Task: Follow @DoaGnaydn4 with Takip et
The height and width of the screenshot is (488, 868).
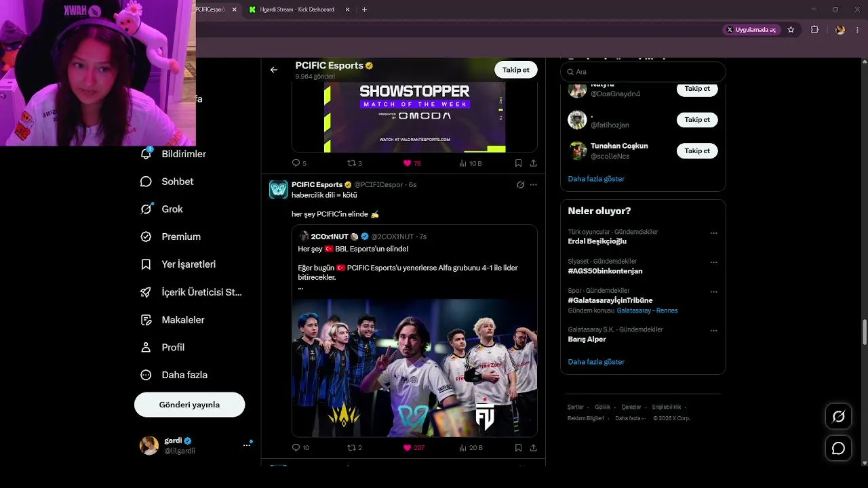Action: point(697,89)
